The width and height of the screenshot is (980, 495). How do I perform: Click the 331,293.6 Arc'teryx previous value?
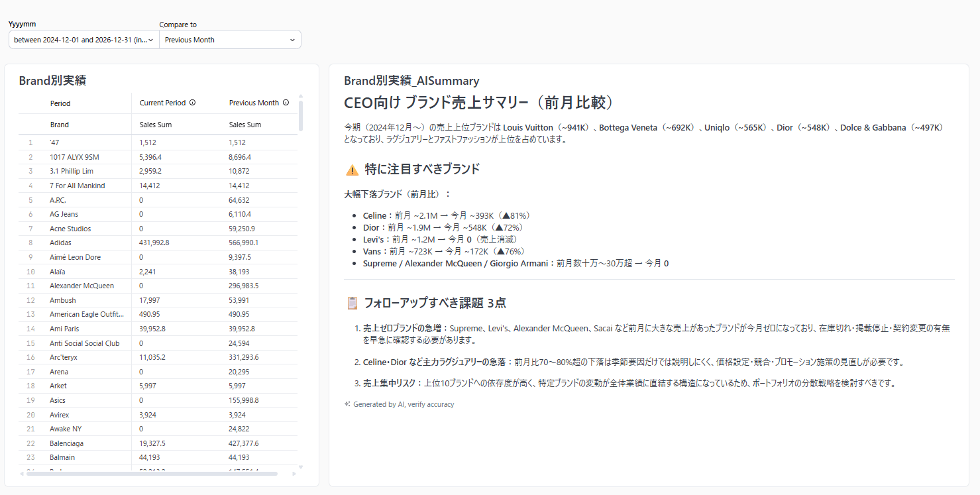tap(244, 357)
